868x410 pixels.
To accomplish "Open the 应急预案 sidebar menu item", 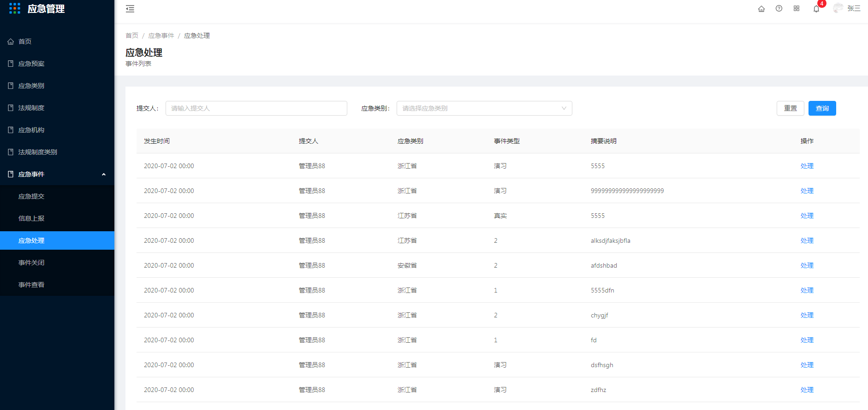I will [57, 64].
